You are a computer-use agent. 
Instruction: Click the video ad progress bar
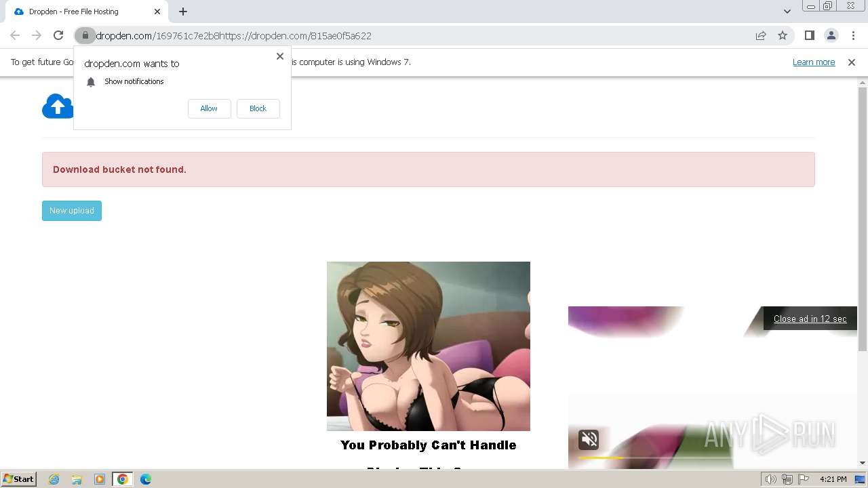[655, 457]
